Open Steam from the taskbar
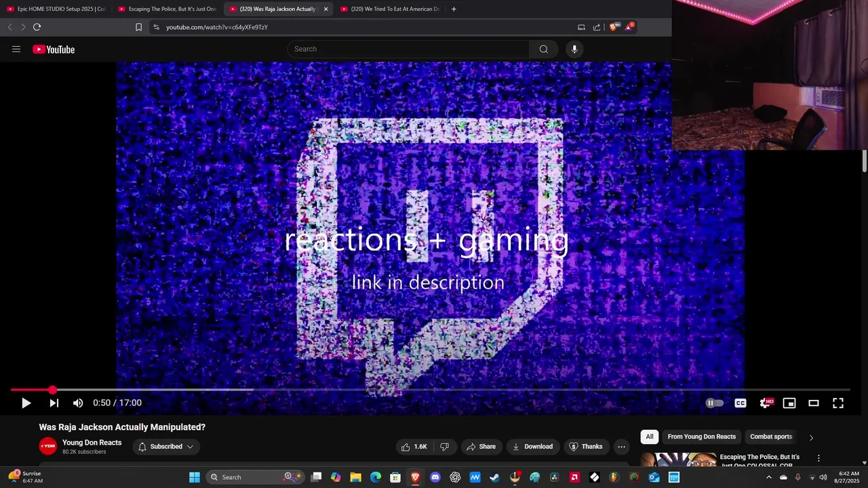This screenshot has width=868, height=488. click(x=495, y=477)
